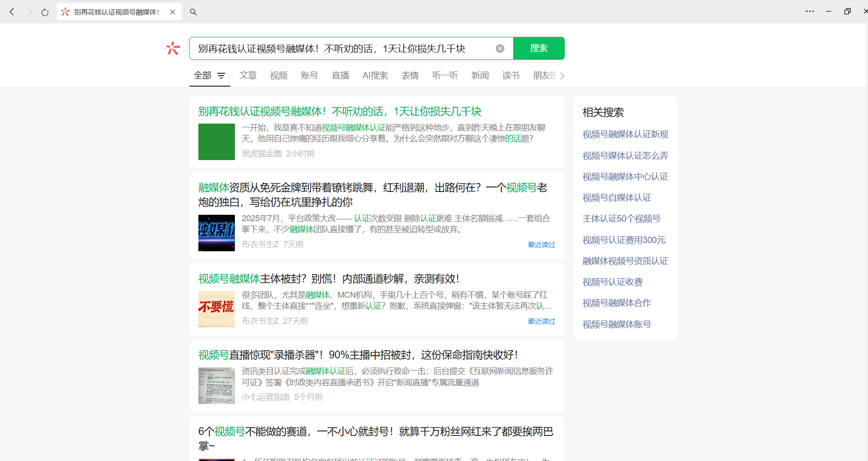Click 最近读过 on the 27天前 result

(541, 321)
